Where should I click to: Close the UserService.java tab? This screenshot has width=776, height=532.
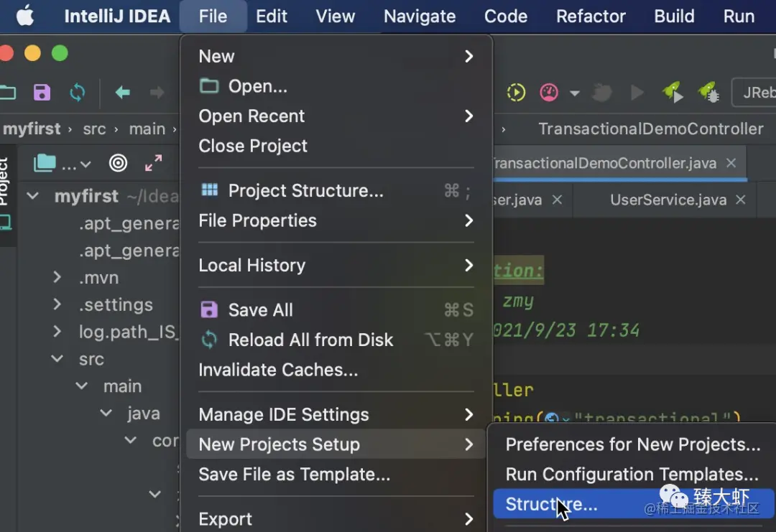[740, 200]
